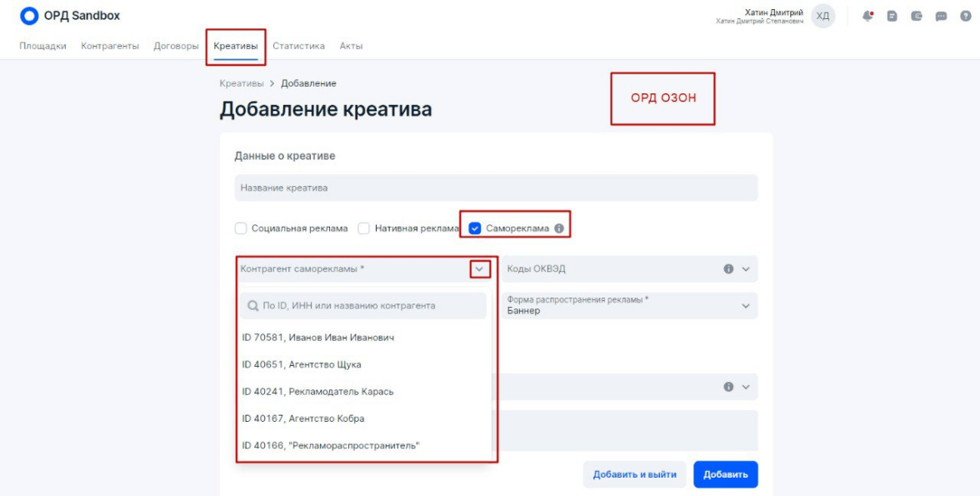Go to the Контрагенты tab
Screen dimensions: 980x496
[110, 46]
